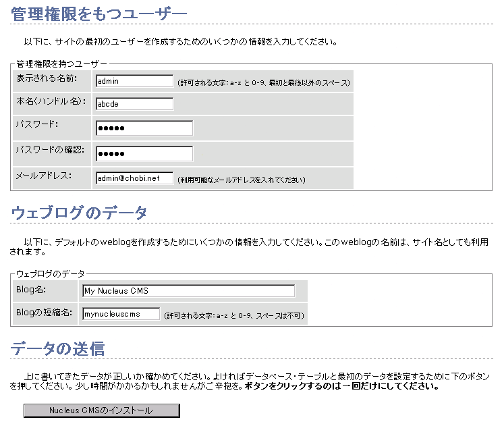Click the ウェブログのデータ section heading
504x426 pixels.
[79, 213]
